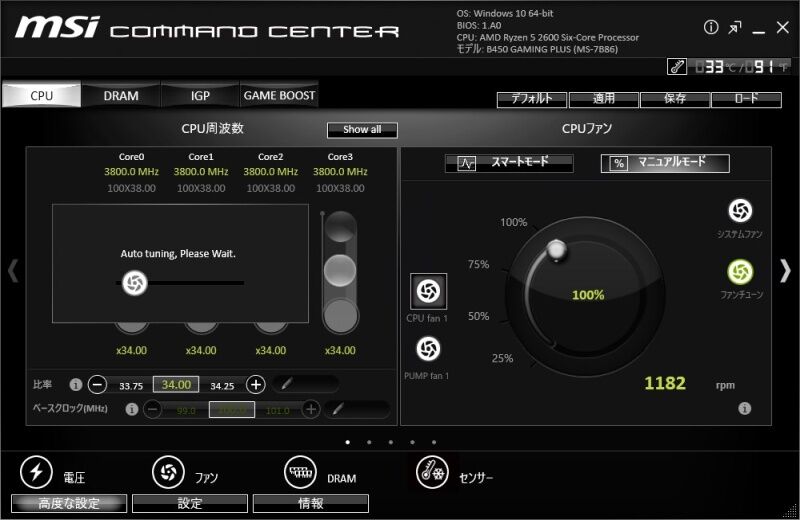Click the 保存 save button
800x520 pixels.
pyautogui.click(x=675, y=99)
